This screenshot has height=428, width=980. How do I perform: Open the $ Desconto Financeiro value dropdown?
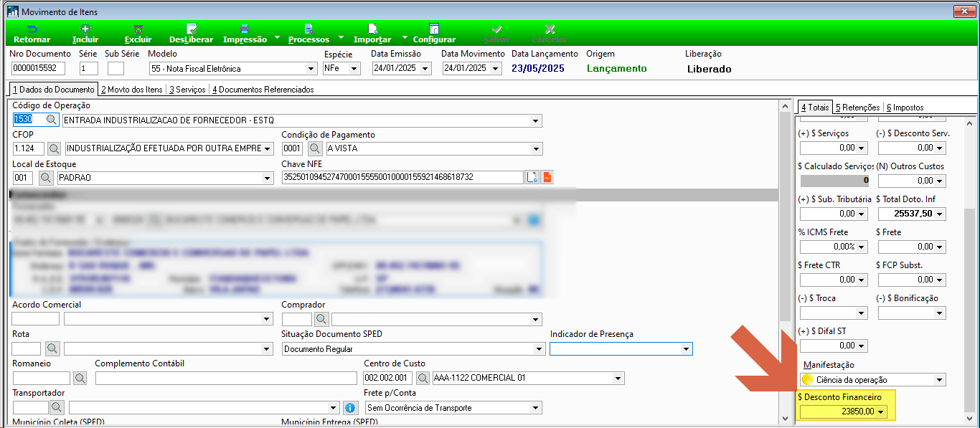pyautogui.click(x=881, y=412)
